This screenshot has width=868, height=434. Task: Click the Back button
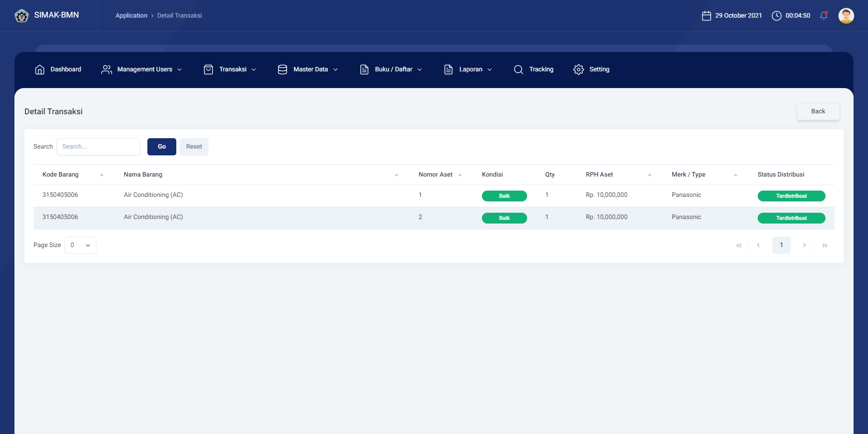[818, 112]
